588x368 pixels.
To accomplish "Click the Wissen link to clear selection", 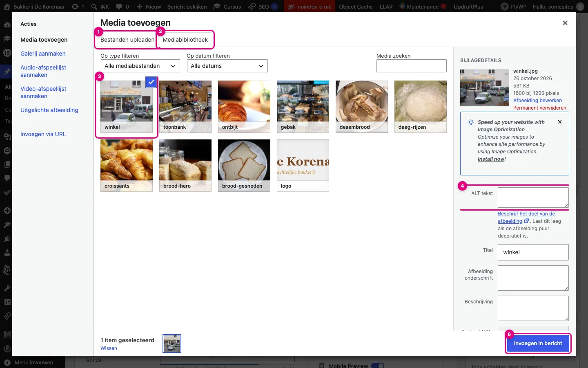I will point(109,348).
